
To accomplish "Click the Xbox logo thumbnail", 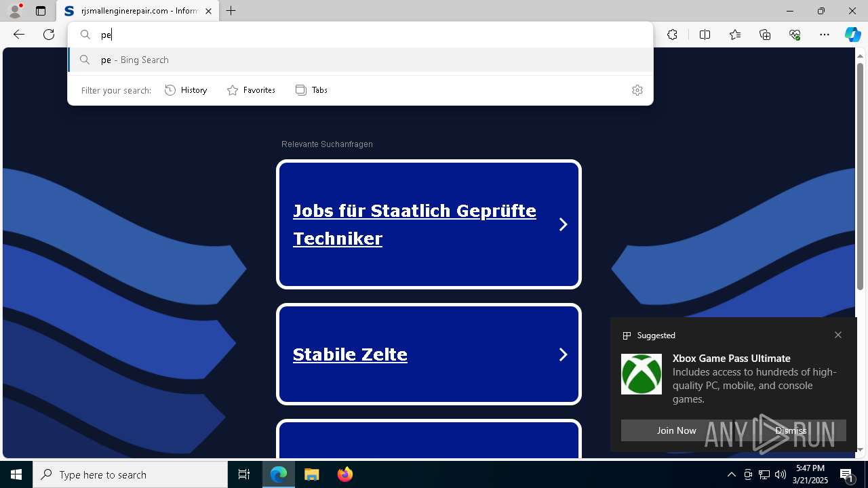I will coord(642,374).
